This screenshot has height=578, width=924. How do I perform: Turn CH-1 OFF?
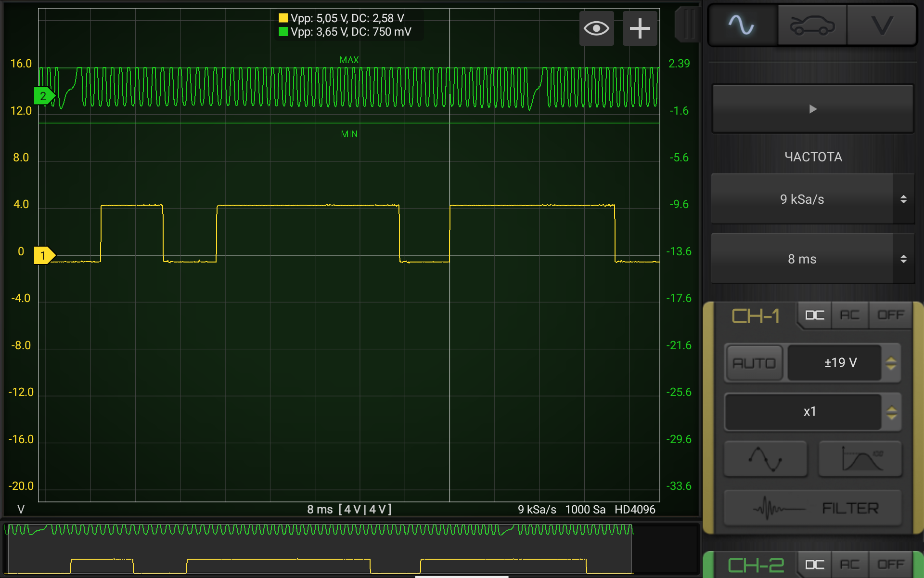[890, 315]
